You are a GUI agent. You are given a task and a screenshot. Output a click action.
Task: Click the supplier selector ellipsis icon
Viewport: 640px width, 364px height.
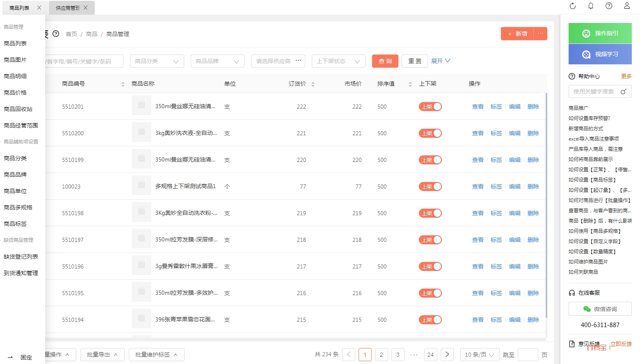298,61
